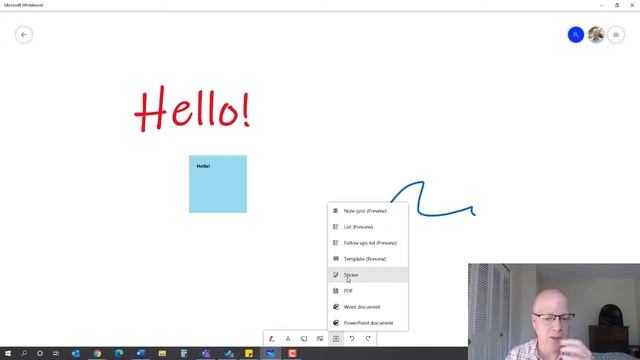Go back using the back arrow button

point(24,35)
